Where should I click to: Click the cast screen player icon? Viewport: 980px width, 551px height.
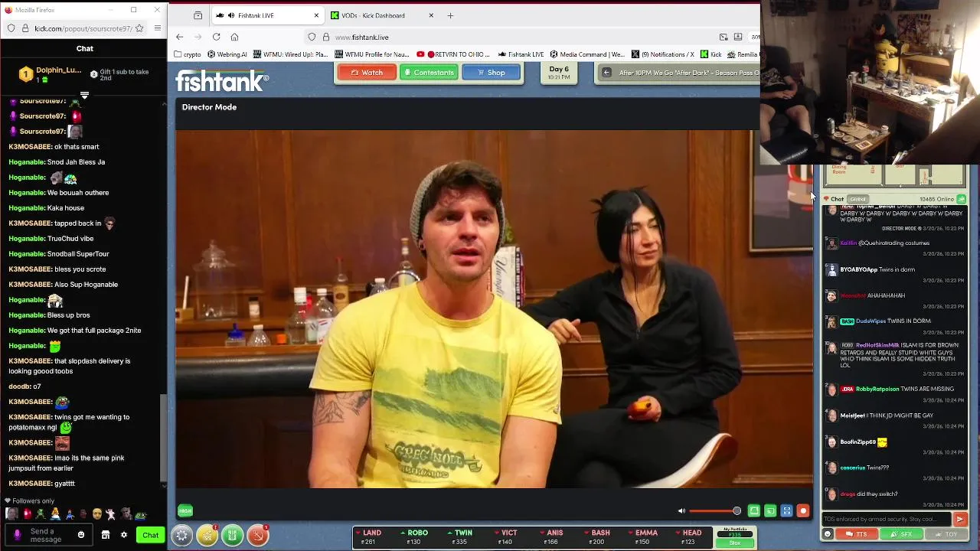click(x=770, y=511)
